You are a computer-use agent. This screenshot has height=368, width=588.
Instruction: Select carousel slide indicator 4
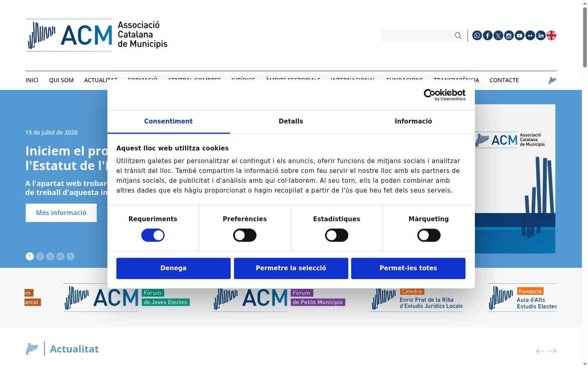[x=60, y=256]
